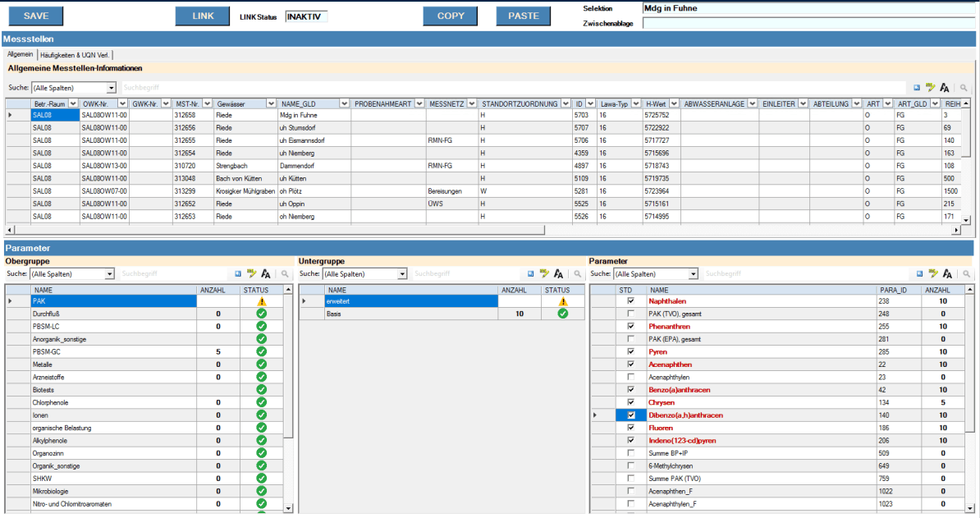Toggle highlight pencil icon in Untergruppe search bar
Viewport: 980px width, 518px height.
point(544,274)
